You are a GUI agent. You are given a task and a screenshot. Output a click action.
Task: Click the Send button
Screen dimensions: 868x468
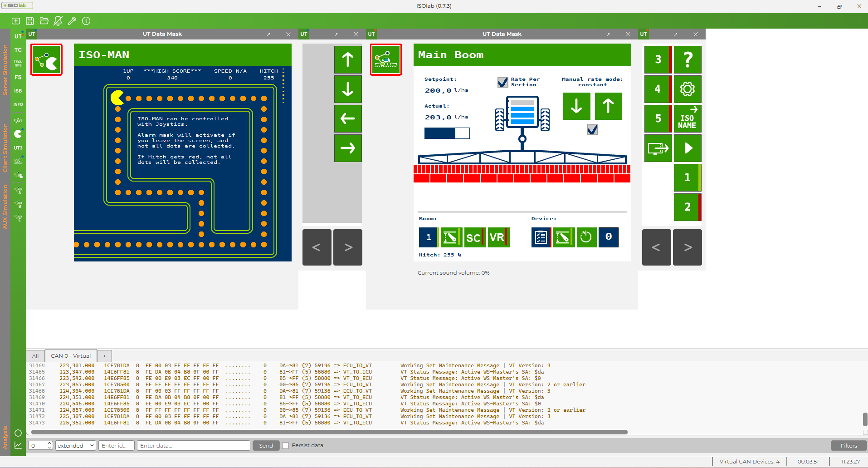tap(266, 445)
